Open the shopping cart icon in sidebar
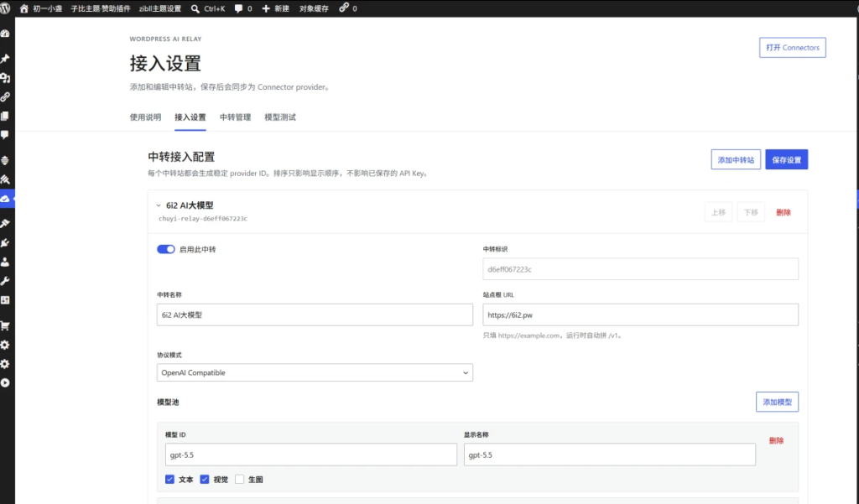This screenshot has width=859, height=504. (5, 326)
